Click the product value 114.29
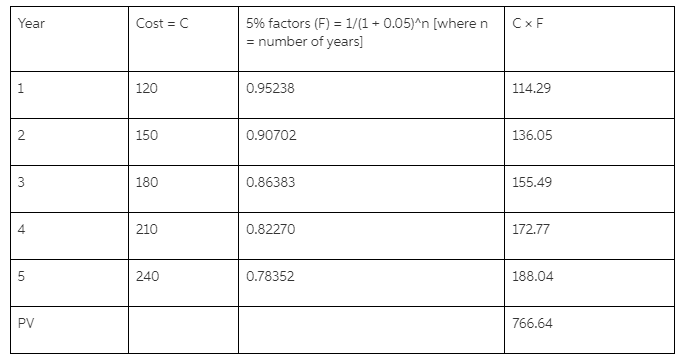The width and height of the screenshot is (697, 364). click(531, 88)
